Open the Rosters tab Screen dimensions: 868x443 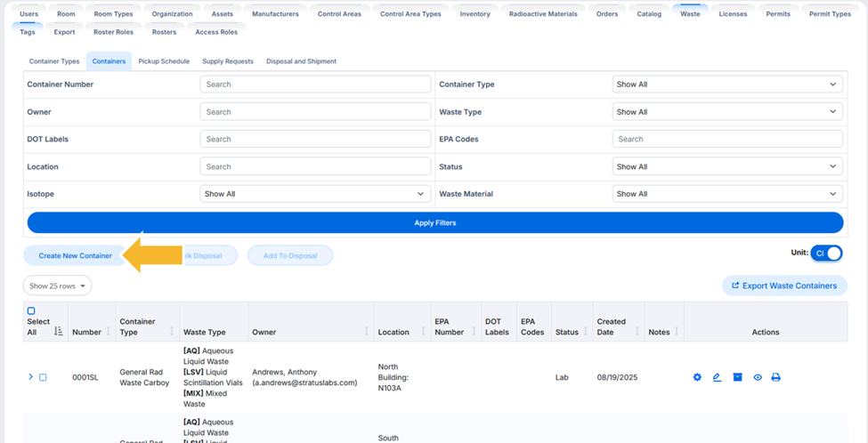coord(164,32)
